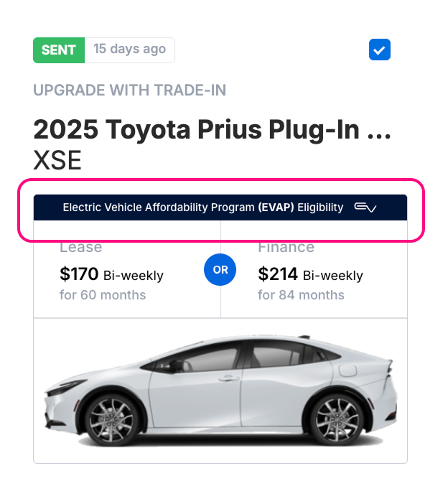Click the $170 Bi-weekly lease price

pyautogui.click(x=111, y=274)
